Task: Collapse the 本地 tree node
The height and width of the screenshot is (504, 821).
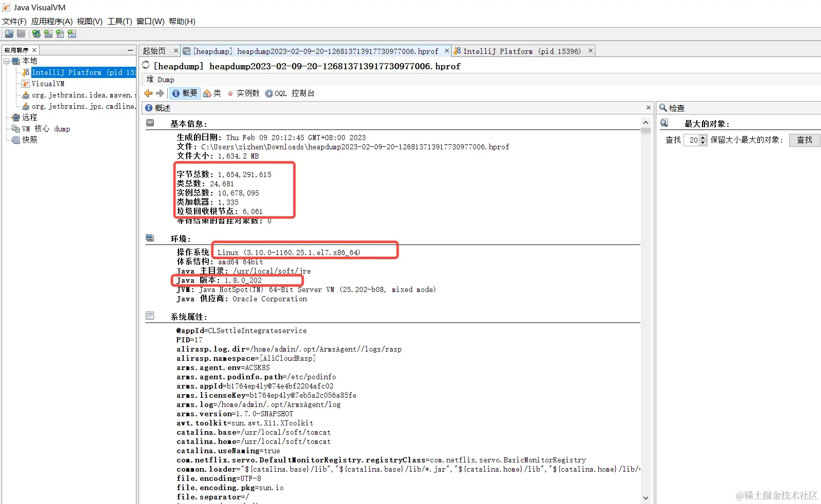Action: point(7,61)
